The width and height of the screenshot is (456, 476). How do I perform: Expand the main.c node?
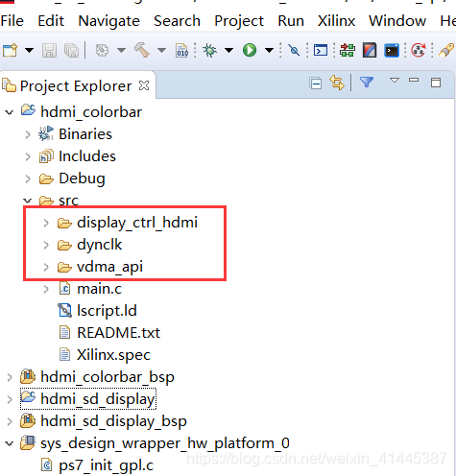tap(46, 289)
